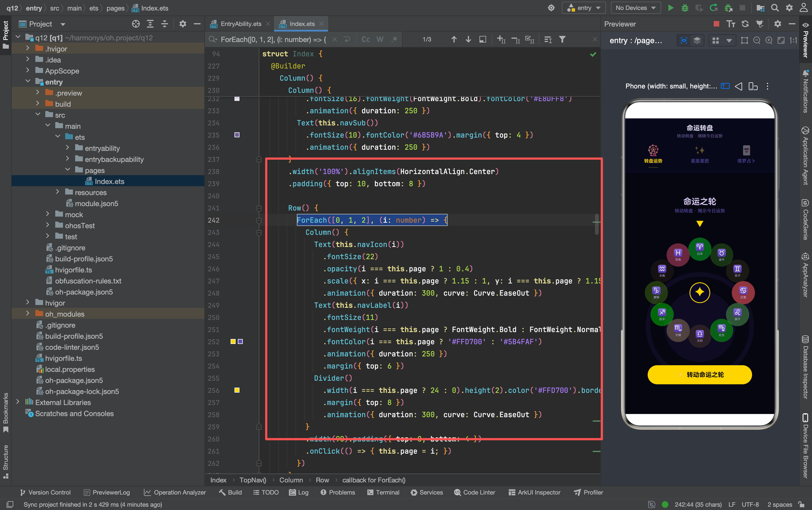Toggle the 3D layers view in Previewer
Screen dimensions: 812x510
coord(697,41)
